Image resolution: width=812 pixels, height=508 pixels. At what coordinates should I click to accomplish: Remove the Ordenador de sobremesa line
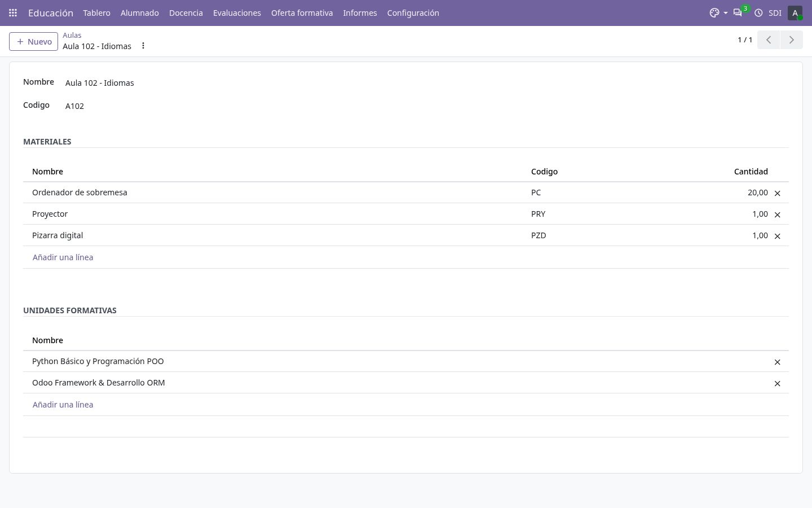[778, 193]
